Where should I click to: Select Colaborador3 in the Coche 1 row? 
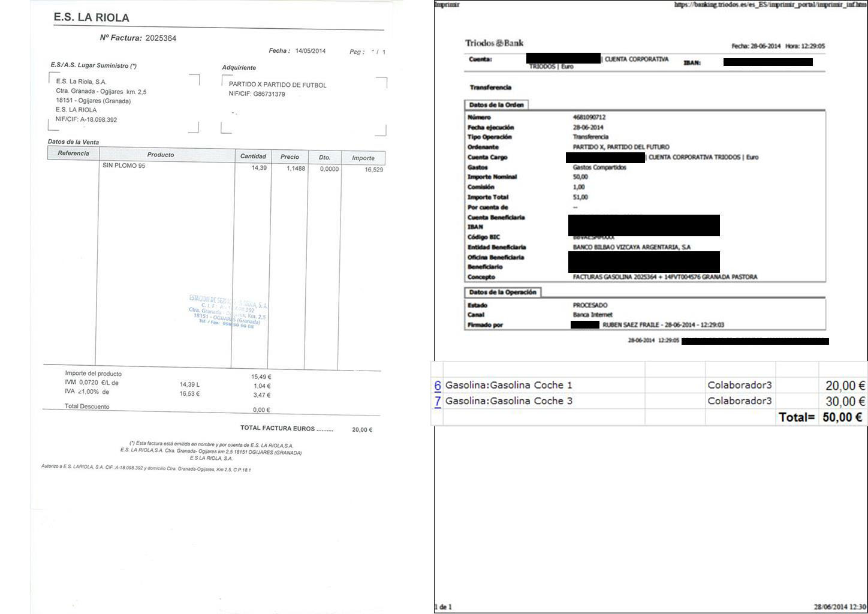740,385
